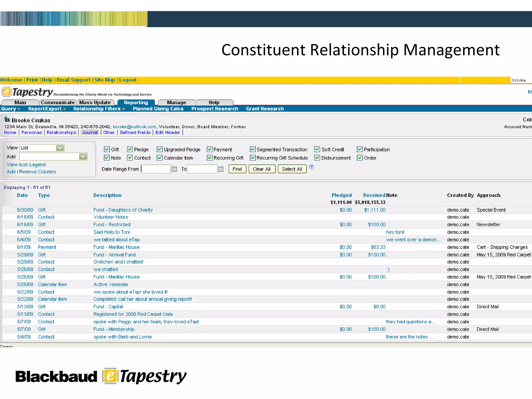Screen dimensions: 532x399
Task: Open Prospect Research
Action: [x=215, y=109]
